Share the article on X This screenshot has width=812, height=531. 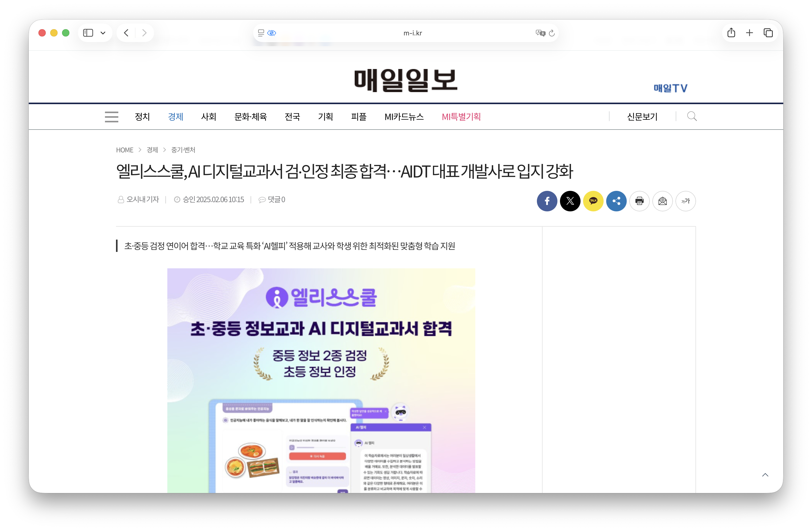pos(570,201)
